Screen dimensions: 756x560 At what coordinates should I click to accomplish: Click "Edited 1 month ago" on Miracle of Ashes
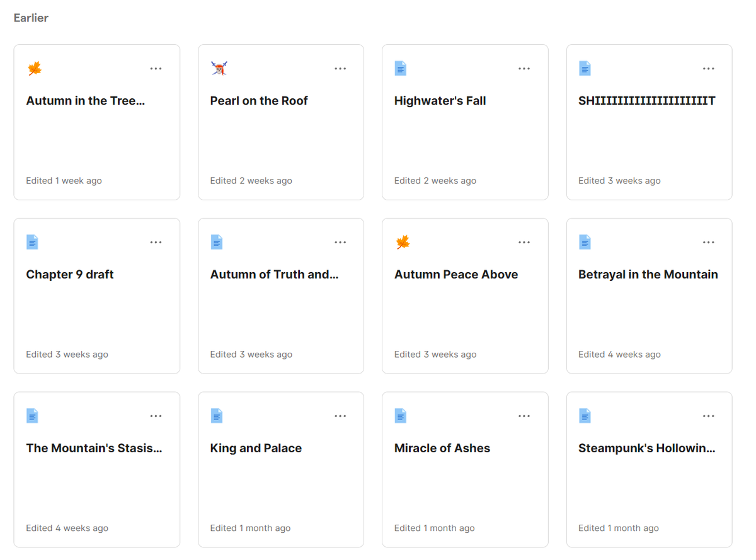click(434, 529)
